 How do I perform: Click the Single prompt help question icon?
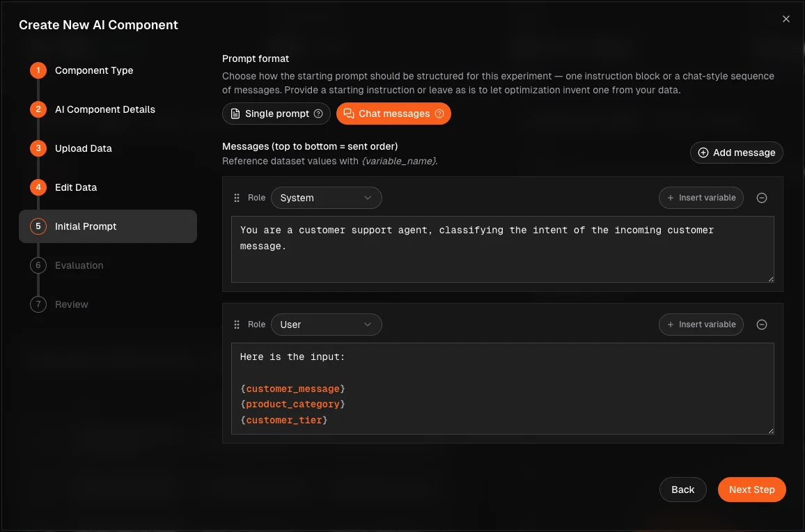tap(318, 114)
